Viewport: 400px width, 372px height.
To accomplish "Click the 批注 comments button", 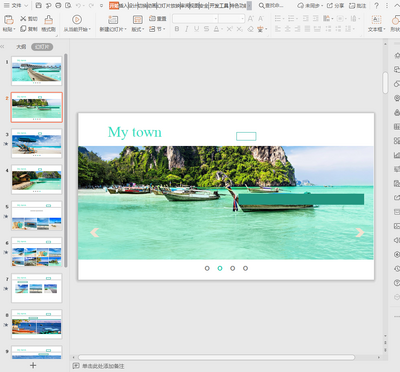I will pos(357,5).
